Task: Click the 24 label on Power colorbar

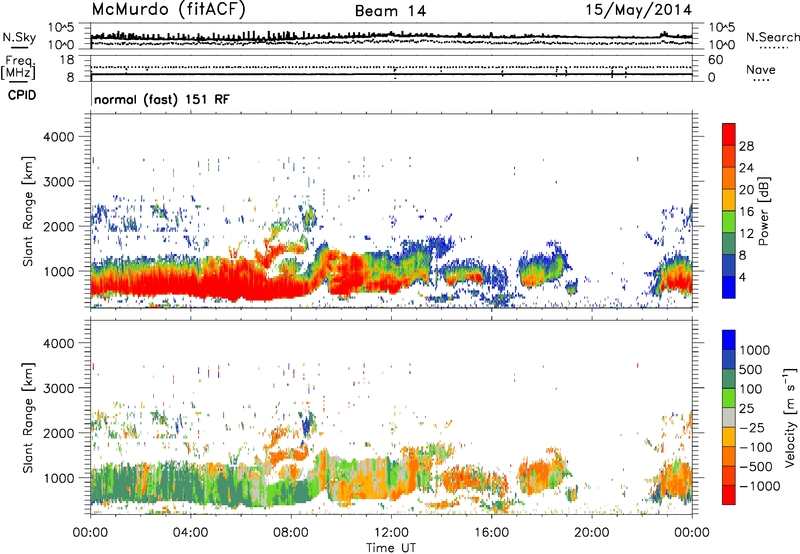Action: [x=746, y=168]
